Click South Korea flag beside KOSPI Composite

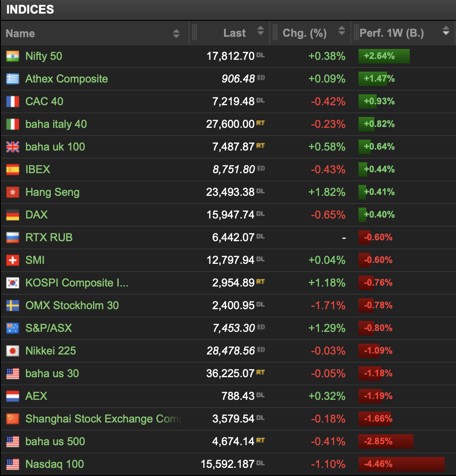pos(13,283)
